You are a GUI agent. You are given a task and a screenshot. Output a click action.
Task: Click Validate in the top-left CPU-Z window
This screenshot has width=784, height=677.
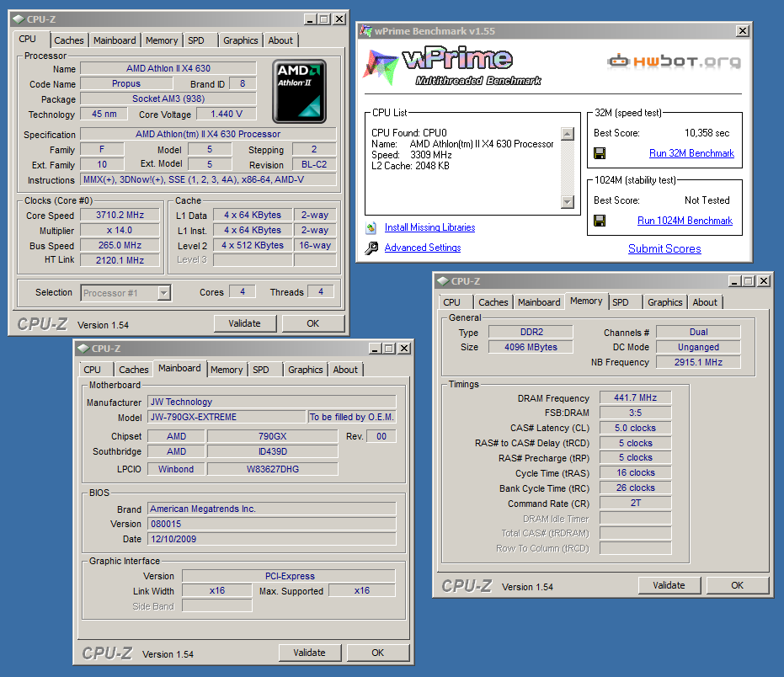click(244, 323)
